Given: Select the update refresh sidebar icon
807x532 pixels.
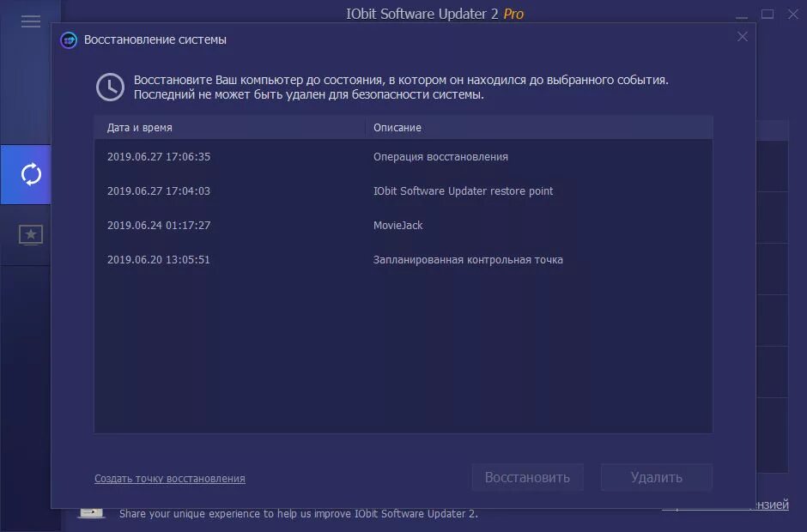Looking at the screenshot, I should 30,174.
